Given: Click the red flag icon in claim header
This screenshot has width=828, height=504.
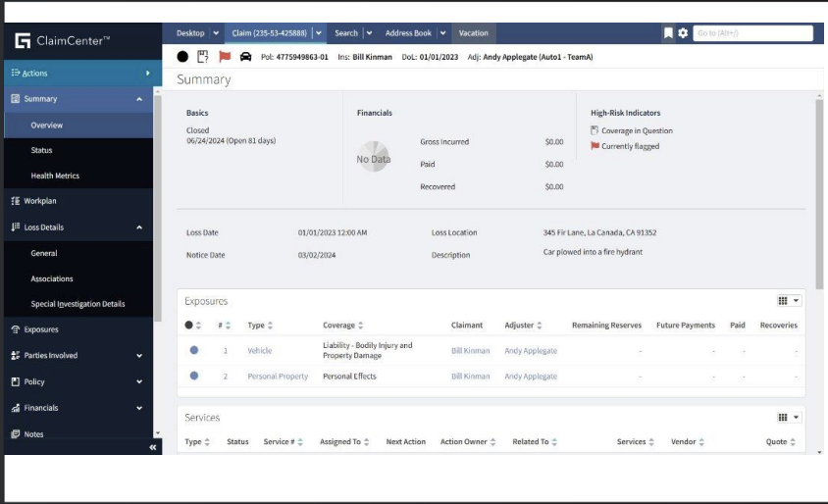Looking at the screenshot, I should coord(225,57).
